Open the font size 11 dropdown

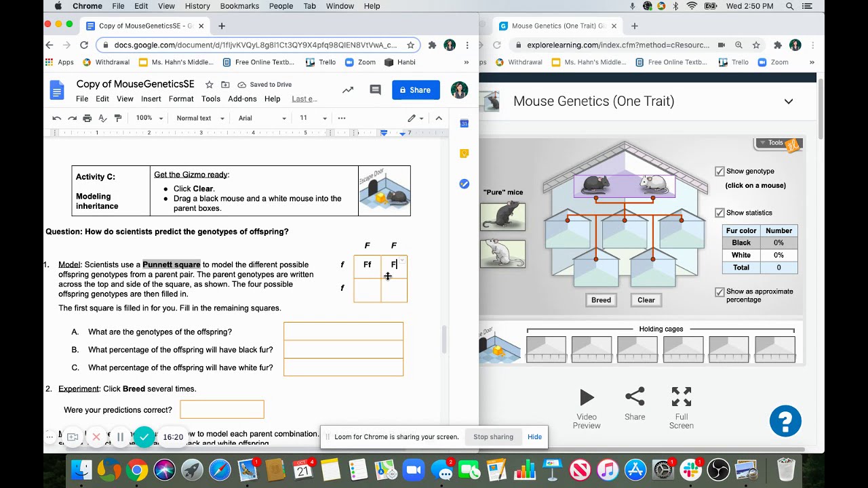313,118
